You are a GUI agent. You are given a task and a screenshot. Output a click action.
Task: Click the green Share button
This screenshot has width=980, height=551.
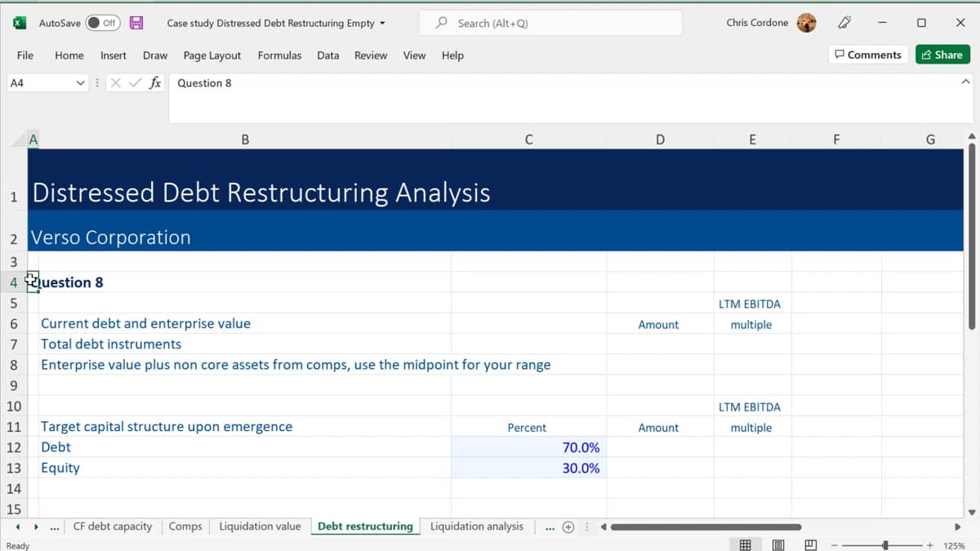tap(942, 55)
